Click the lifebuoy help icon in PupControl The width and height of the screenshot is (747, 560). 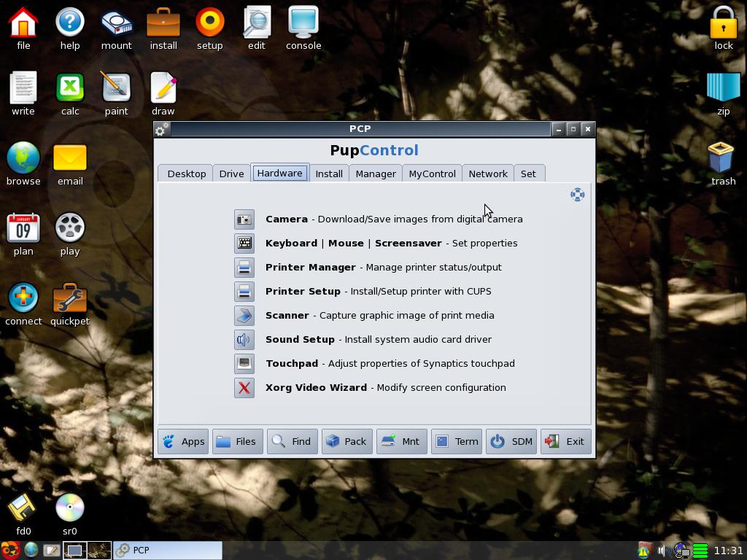click(577, 194)
